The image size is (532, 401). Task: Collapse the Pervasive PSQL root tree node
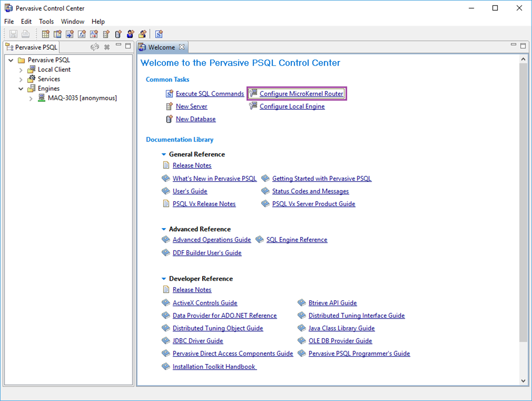tap(11, 60)
